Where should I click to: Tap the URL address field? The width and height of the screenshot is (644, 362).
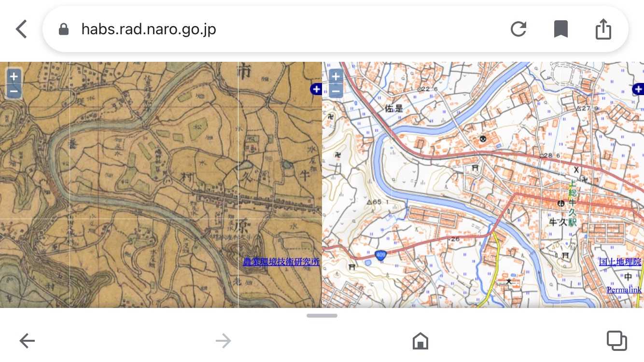click(290, 29)
